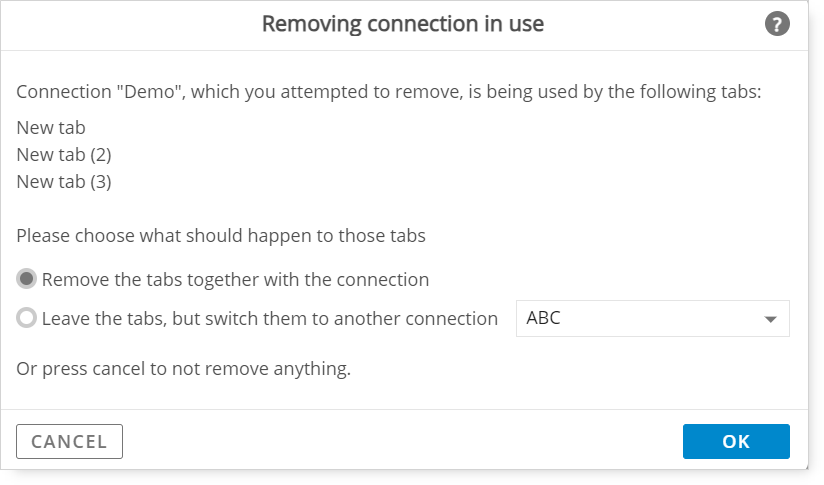Select the 'Leave the tabs' radio button
Screen dimensions: 824x485
point(26,318)
